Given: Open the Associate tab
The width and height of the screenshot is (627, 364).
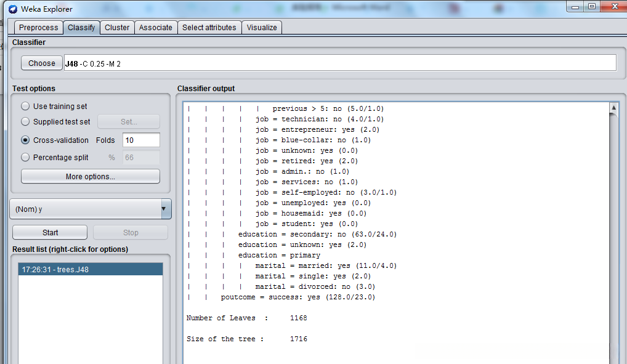Looking at the screenshot, I should [156, 28].
